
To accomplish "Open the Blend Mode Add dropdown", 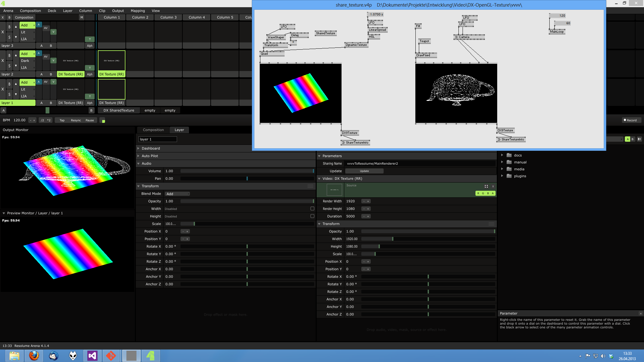I will (177, 194).
